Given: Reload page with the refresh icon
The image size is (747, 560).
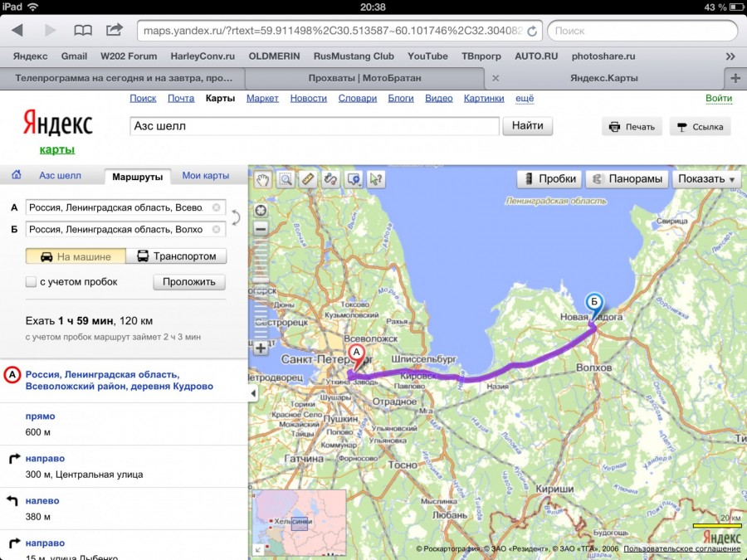Looking at the screenshot, I should click(x=532, y=31).
